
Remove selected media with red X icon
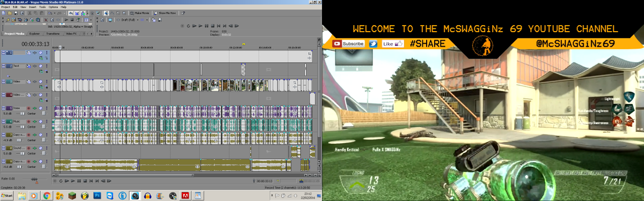click(x=46, y=20)
